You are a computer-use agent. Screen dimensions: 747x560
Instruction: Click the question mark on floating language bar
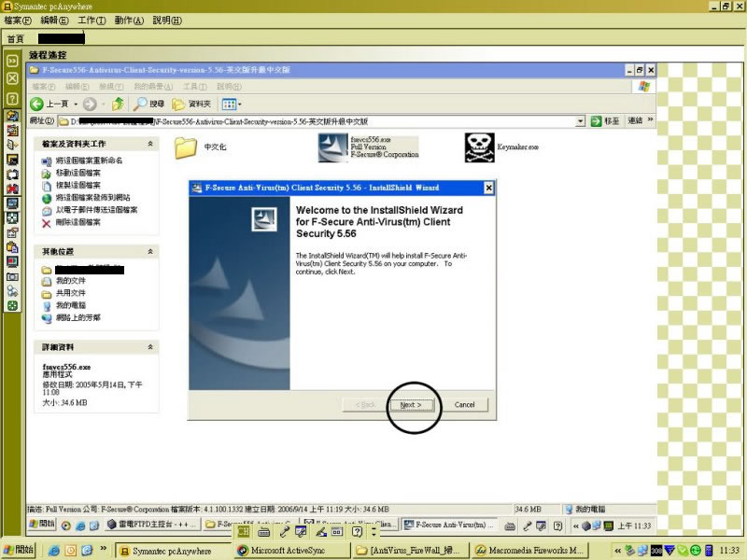357,532
